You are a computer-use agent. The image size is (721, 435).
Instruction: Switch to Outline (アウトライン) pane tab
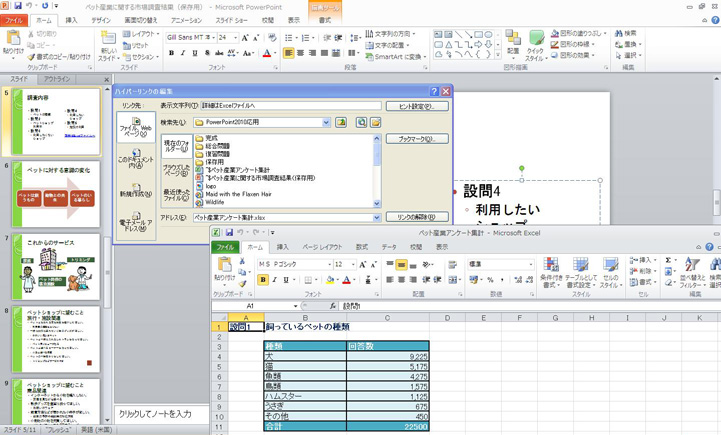pyautogui.click(x=57, y=79)
